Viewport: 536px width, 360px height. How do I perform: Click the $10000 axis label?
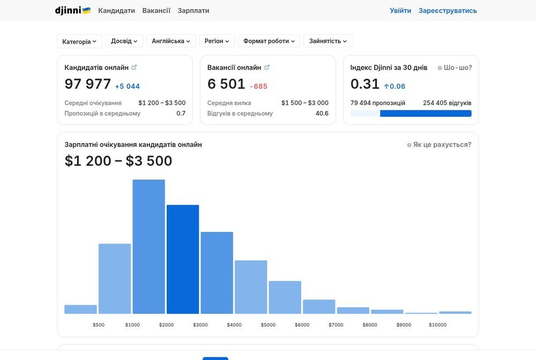[x=438, y=325]
